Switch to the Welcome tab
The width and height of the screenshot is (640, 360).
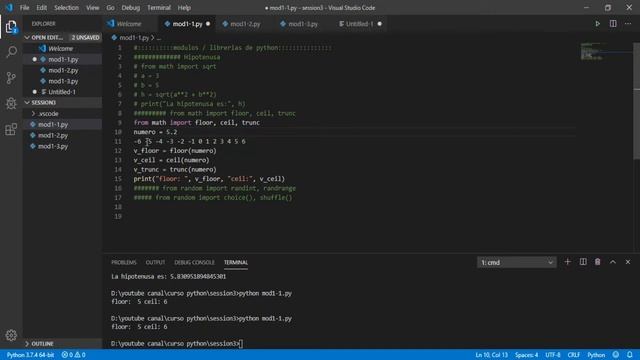[x=129, y=24]
